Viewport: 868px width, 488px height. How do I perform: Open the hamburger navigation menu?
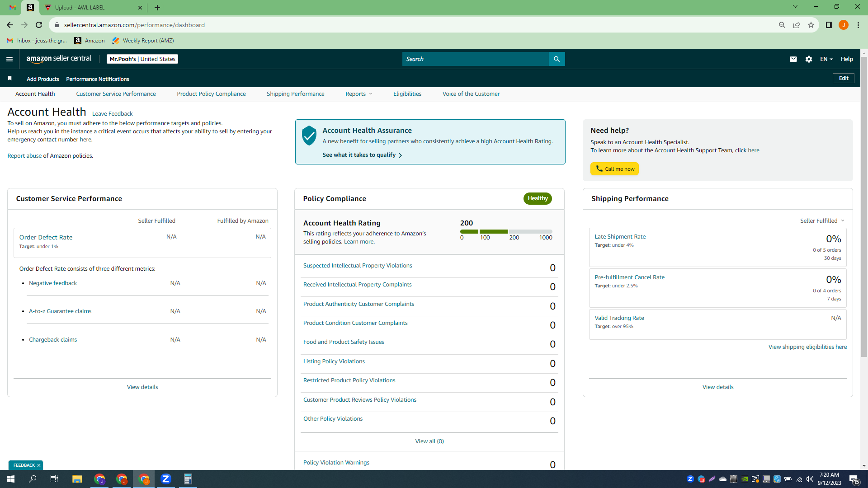(9, 59)
